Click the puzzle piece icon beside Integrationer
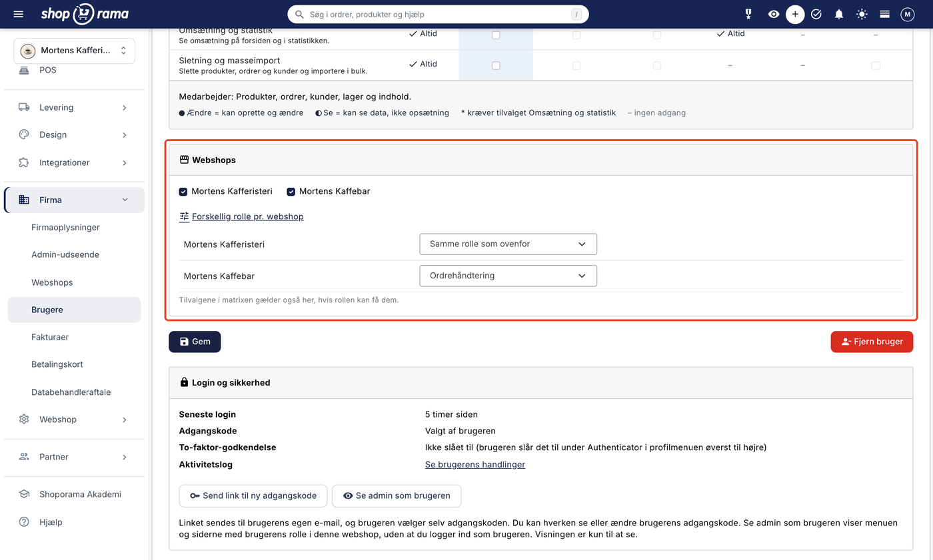Image resolution: width=933 pixels, height=560 pixels. [x=24, y=162]
